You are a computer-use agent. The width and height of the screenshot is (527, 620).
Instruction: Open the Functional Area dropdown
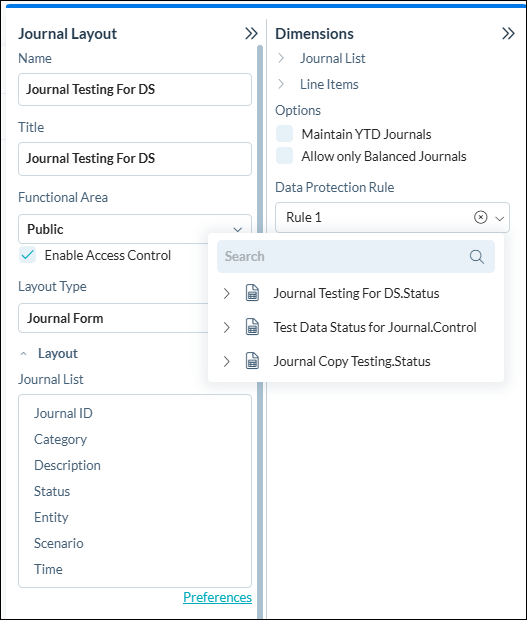135,229
